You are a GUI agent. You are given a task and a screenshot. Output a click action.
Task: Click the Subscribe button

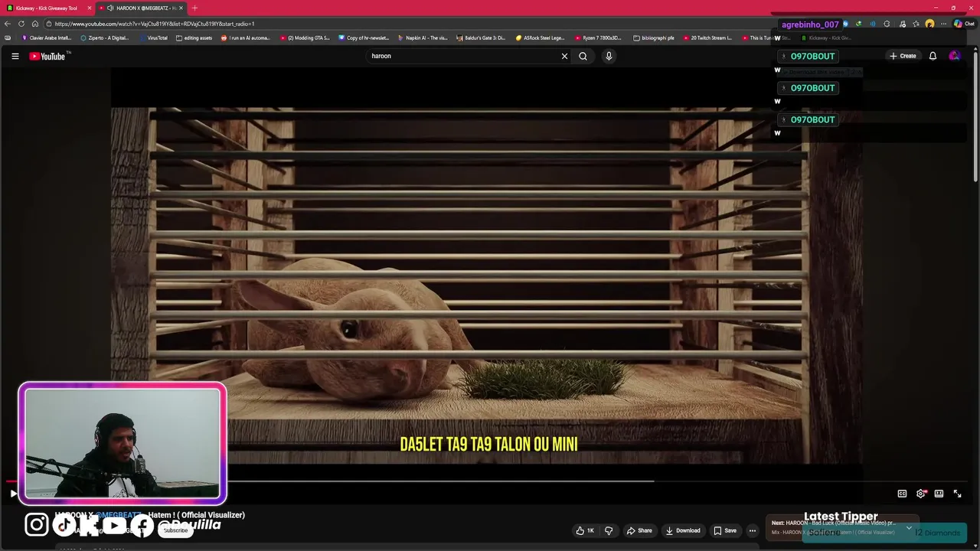(x=175, y=530)
